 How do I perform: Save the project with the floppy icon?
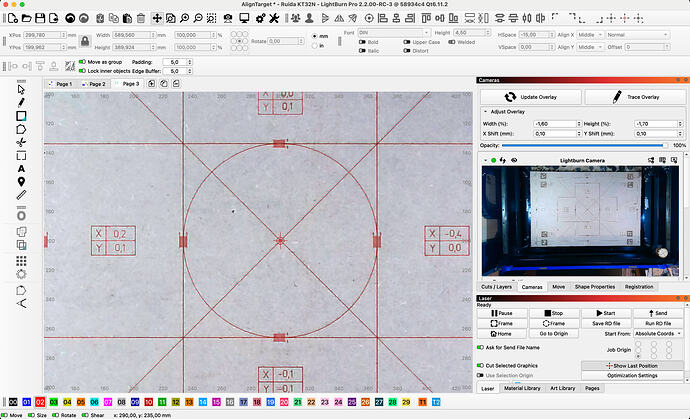point(40,18)
